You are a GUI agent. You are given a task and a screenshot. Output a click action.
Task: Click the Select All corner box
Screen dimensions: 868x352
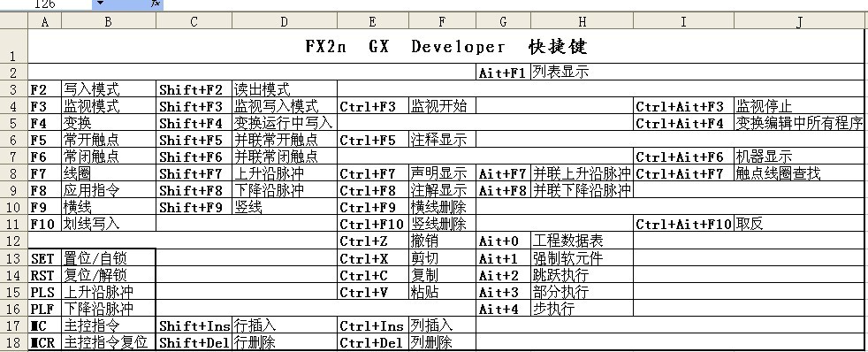[x=14, y=21]
